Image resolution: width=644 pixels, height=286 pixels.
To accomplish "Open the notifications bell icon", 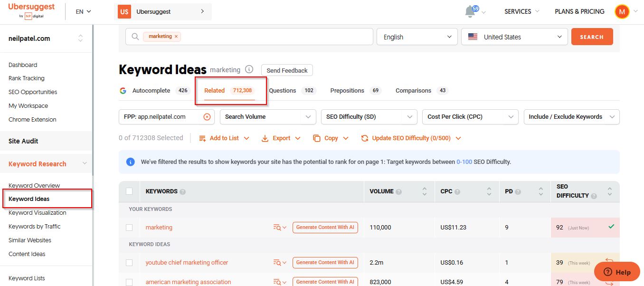I will (470, 11).
